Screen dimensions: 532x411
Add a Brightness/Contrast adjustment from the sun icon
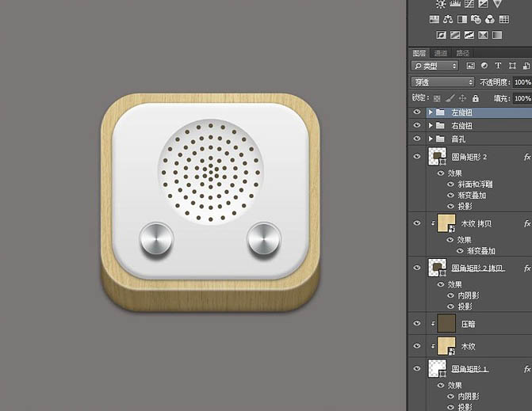click(441, 4)
